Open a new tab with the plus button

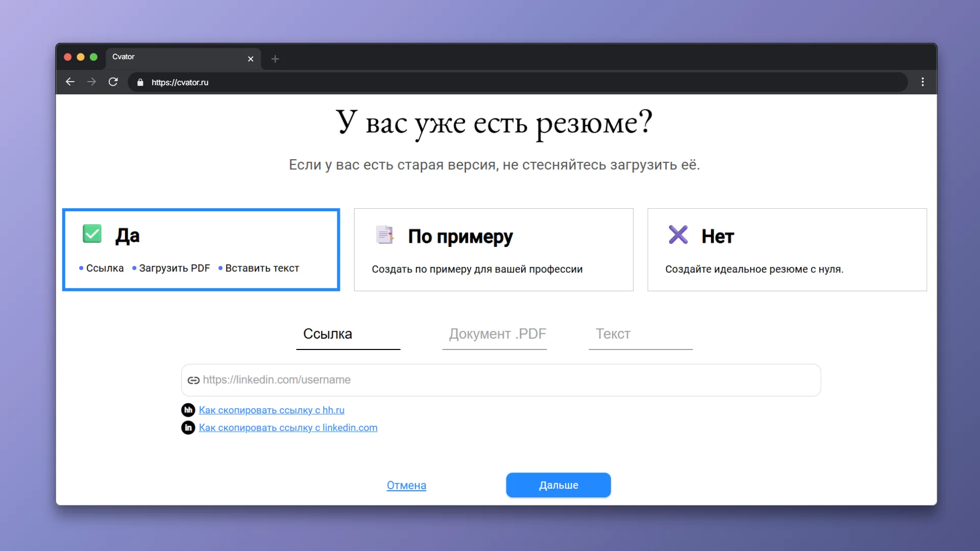275,59
